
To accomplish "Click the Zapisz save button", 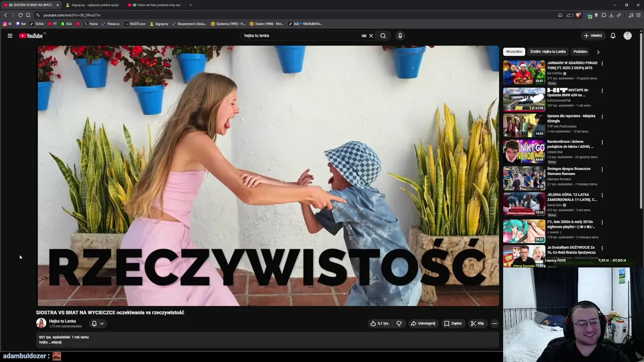I will (453, 323).
